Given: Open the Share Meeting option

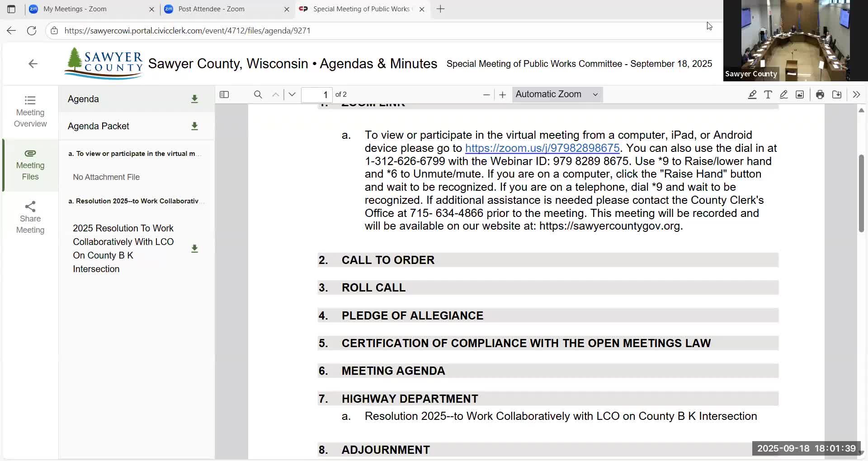Looking at the screenshot, I should [30, 218].
